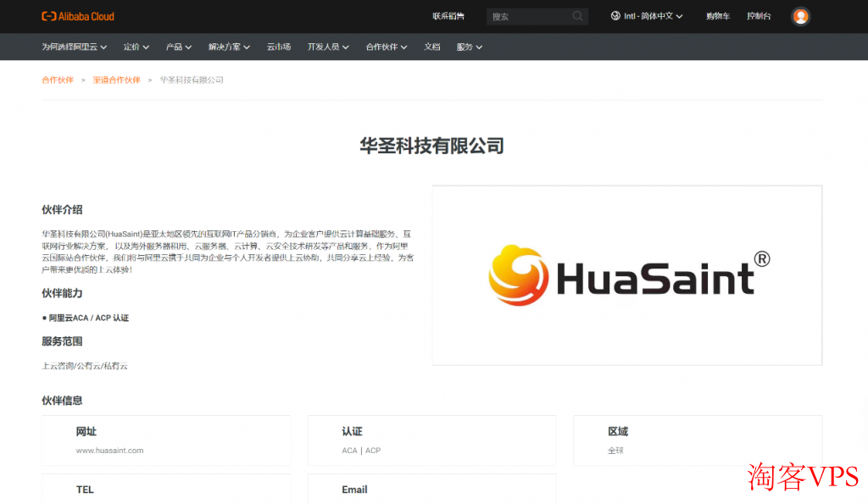Click the TEL card label
Viewport: 868px width, 504px height.
(85, 490)
